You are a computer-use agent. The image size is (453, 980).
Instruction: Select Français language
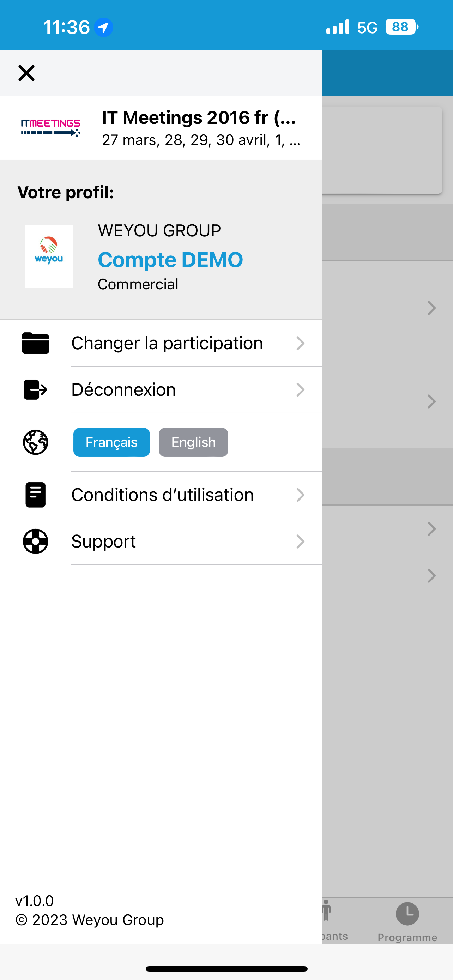click(111, 442)
